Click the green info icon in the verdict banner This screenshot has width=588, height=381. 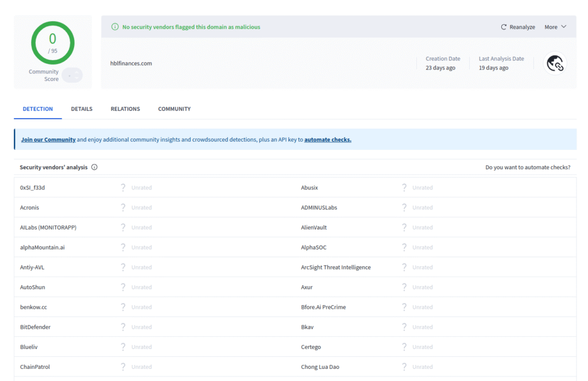coord(114,26)
